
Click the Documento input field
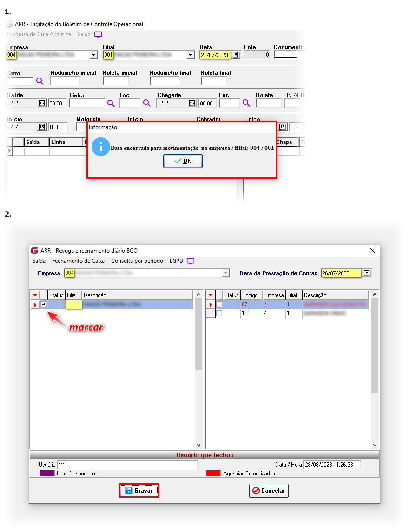(x=289, y=55)
